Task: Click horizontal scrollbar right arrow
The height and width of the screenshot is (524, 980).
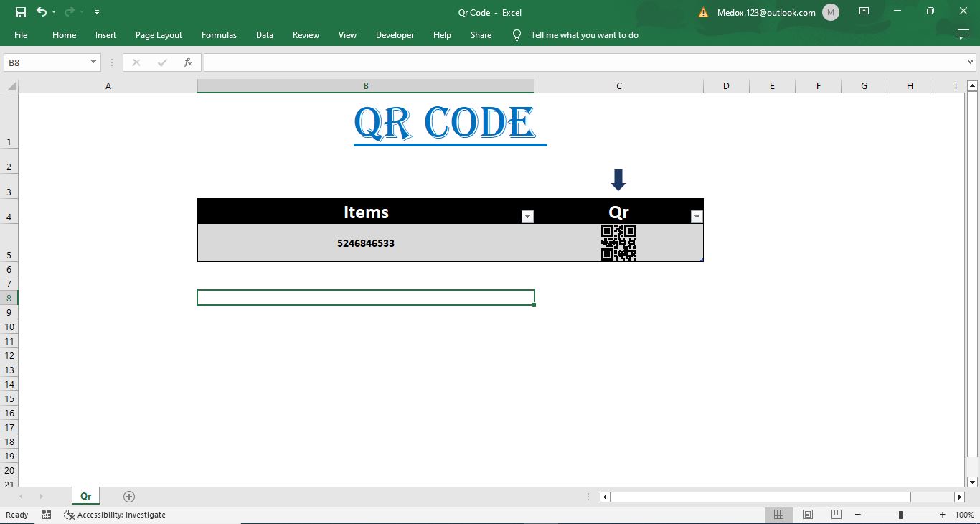Action: click(960, 497)
